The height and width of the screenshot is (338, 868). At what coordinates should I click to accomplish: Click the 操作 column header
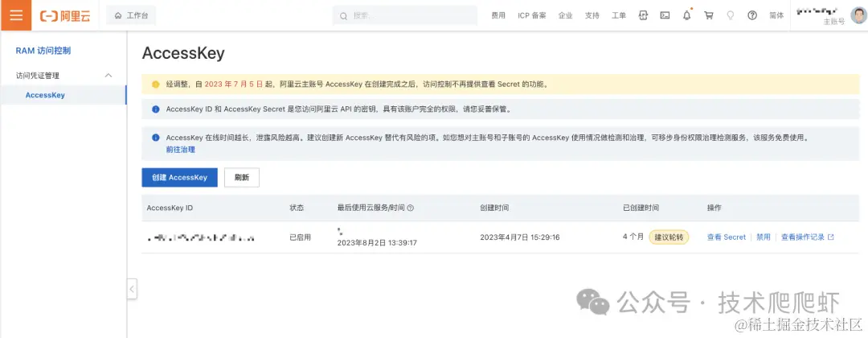click(714, 208)
